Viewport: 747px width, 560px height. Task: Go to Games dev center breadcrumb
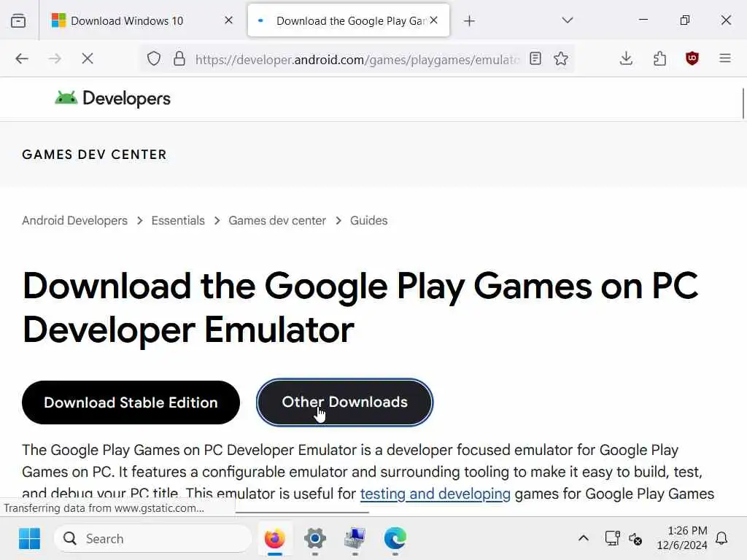pos(277,220)
